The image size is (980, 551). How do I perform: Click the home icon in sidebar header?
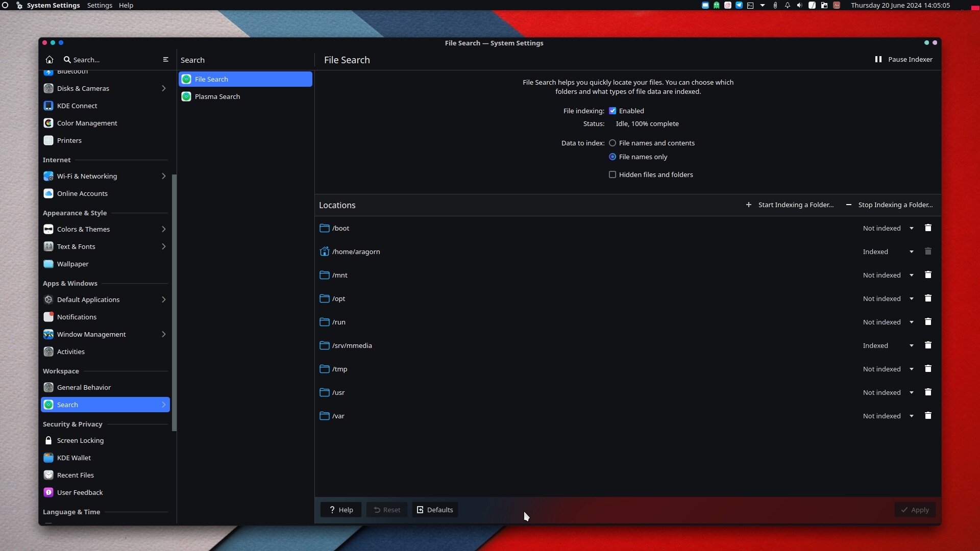tap(50, 60)
